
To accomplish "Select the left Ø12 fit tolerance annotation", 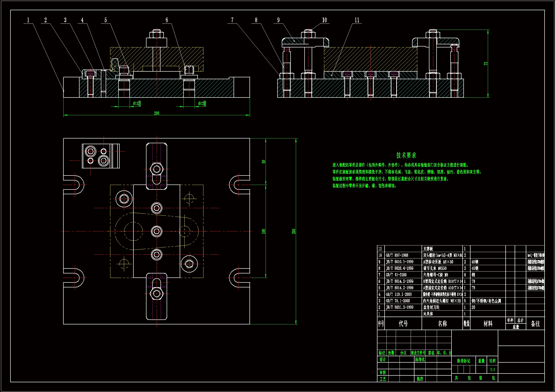I will pyautogui.click(x=137, y=104).
